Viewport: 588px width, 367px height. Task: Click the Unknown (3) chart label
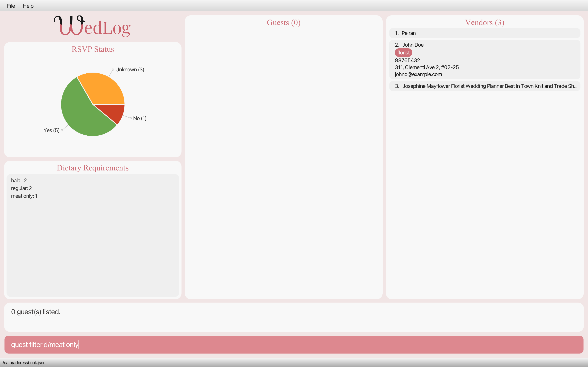pyautogui.click(x=129, y=70)
